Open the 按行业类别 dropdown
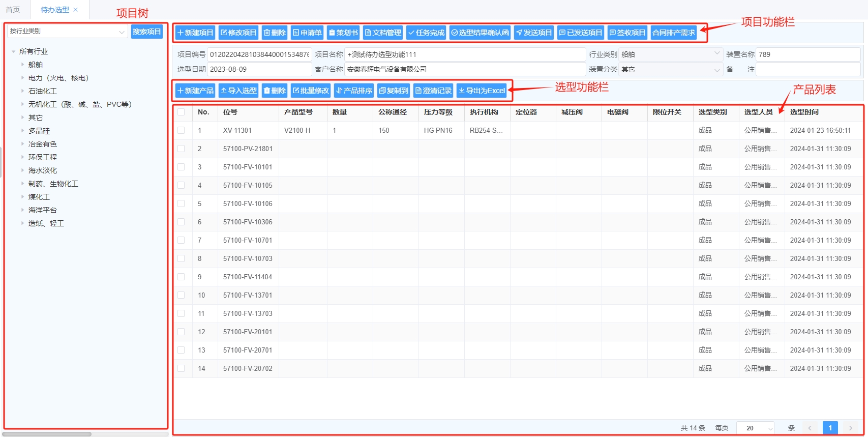This screenshot has width=868, height=438. pyautogui.click(x=67, y=32)
